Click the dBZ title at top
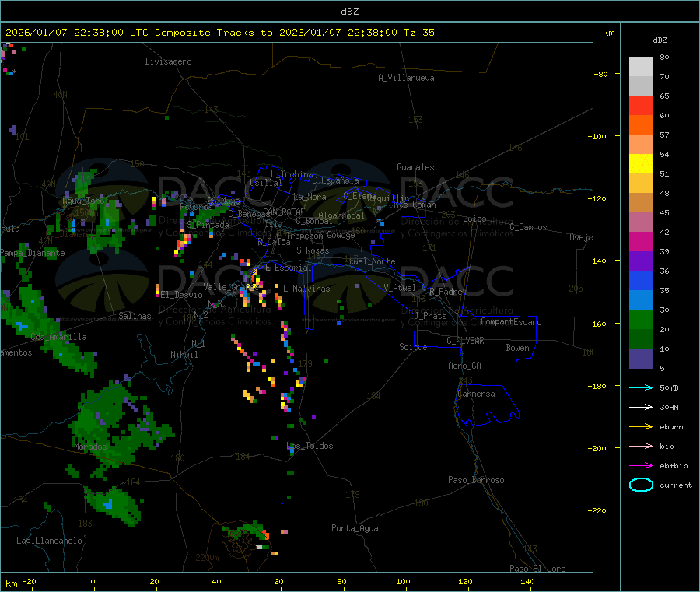700x592 pixels. 350,11
